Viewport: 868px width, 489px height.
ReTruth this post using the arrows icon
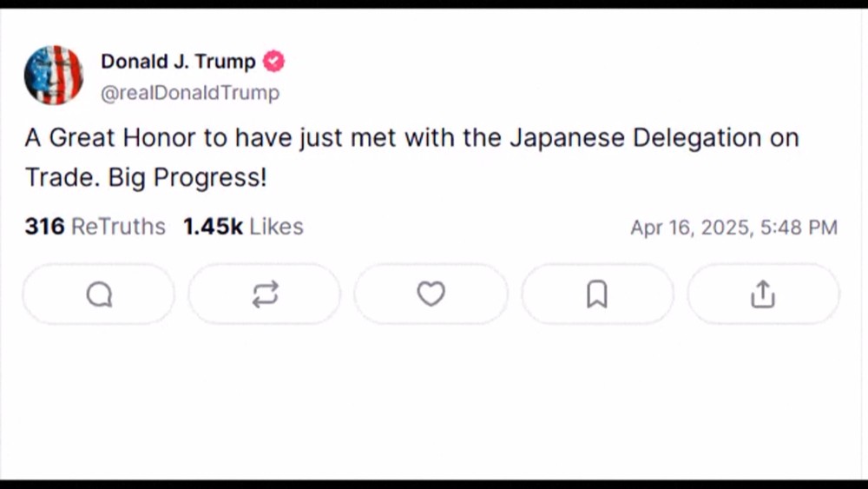point(265,295)
